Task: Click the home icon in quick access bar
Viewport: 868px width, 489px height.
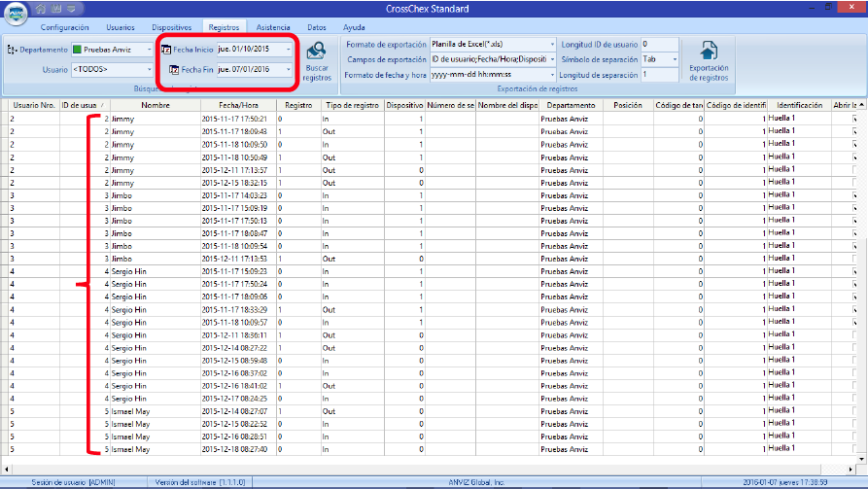Action: (41, 9)
